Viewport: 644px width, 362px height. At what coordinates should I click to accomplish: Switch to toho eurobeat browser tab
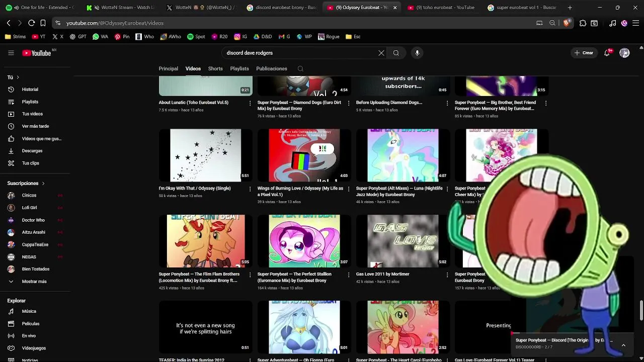(x=442, y=8)
